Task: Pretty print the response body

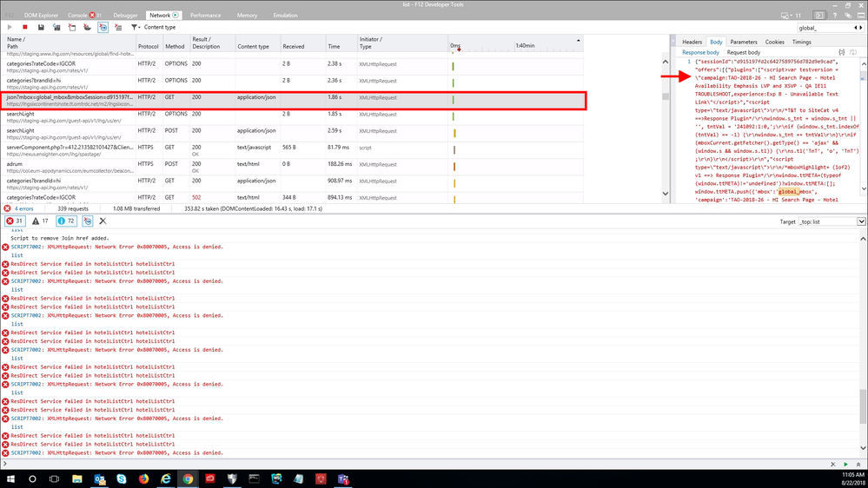Action: (x=841, y=52)
